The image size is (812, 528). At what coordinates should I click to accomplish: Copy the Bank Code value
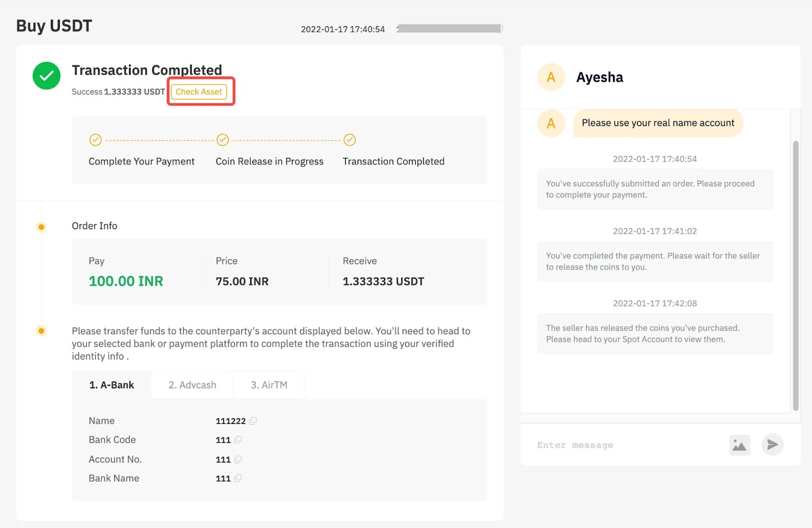(238, 440)
